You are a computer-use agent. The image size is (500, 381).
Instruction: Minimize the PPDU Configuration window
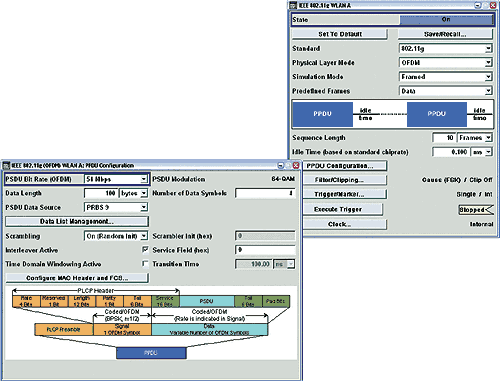(281, 165)
